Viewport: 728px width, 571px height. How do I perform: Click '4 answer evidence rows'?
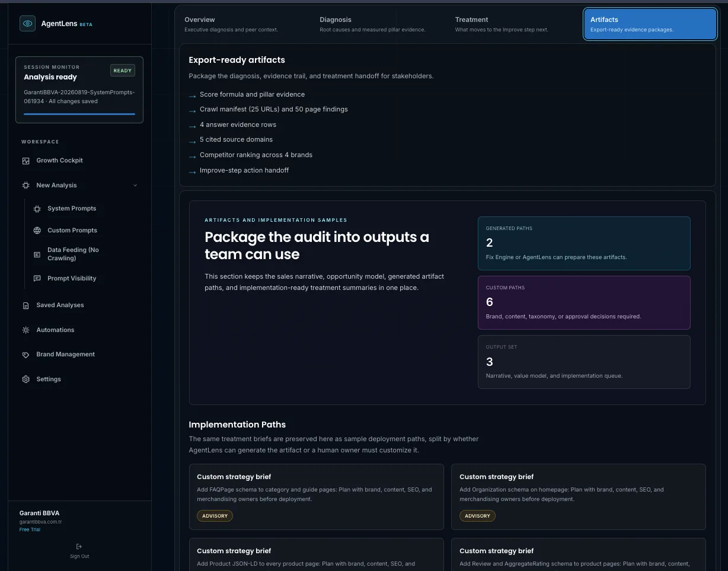238,125
